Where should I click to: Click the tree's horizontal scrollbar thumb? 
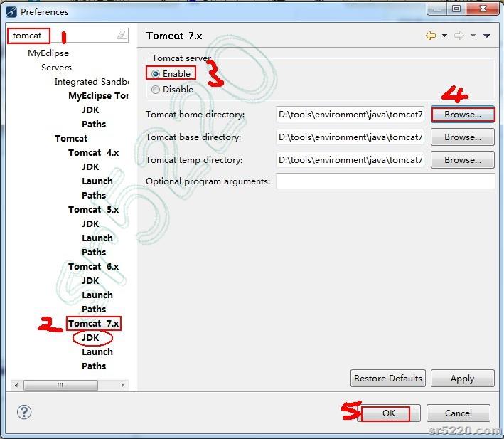pyautogui.click(x=60, y=385)
